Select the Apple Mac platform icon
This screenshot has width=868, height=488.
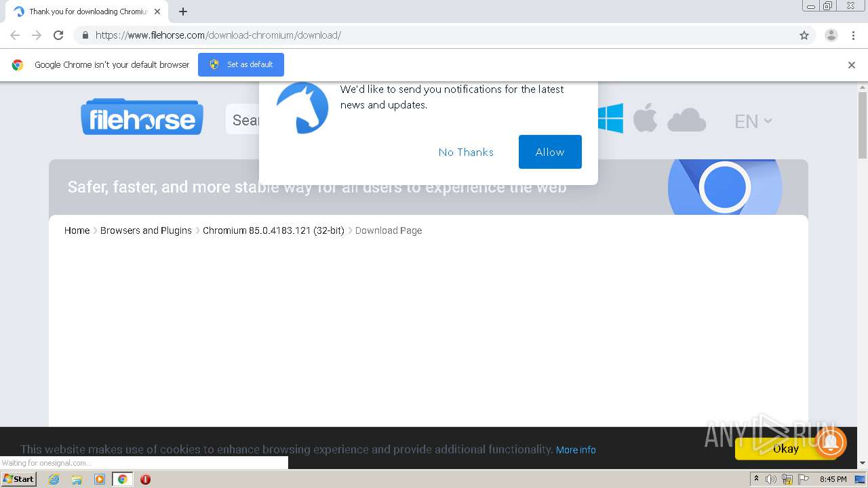pos(645,119)
